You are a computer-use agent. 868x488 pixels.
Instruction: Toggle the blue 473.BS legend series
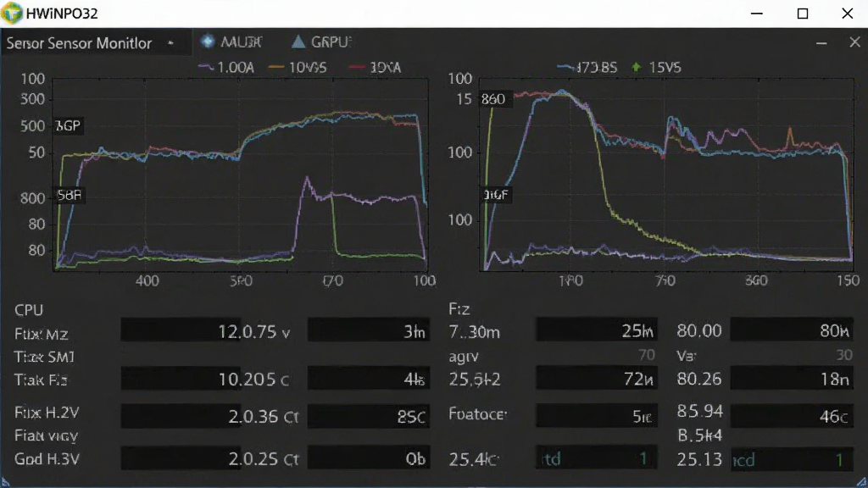[x=587, y=68]
